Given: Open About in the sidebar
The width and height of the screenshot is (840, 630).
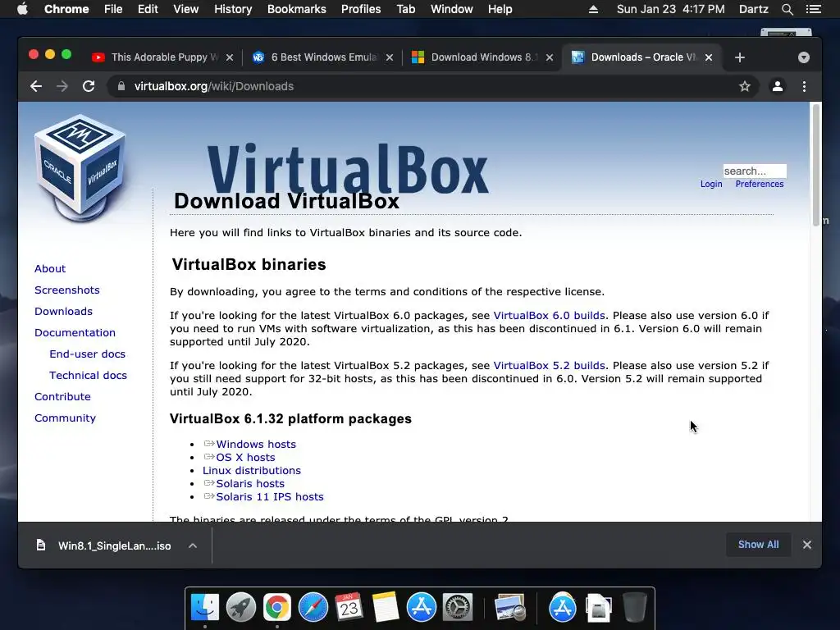Looking at the screenshot, I should pyautogui.click(x=50, y=268).
